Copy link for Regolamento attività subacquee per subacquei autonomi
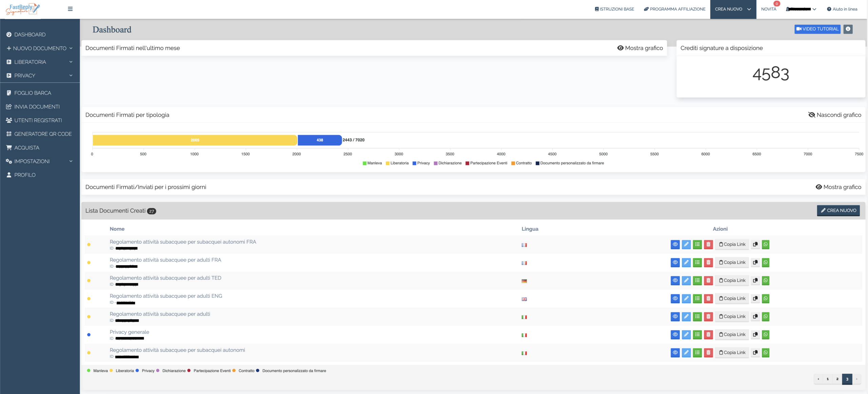868x394 pixels. (732, 353)
